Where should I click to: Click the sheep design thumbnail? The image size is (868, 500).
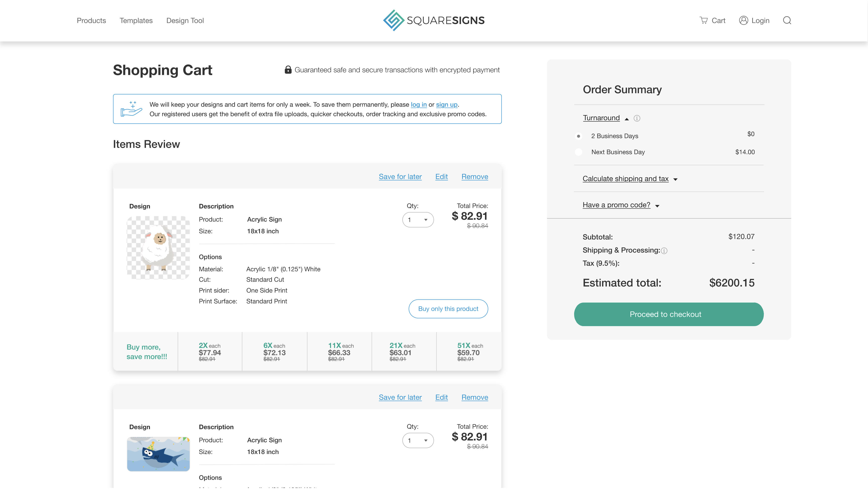pyautogui.click(x=158, y=247)
